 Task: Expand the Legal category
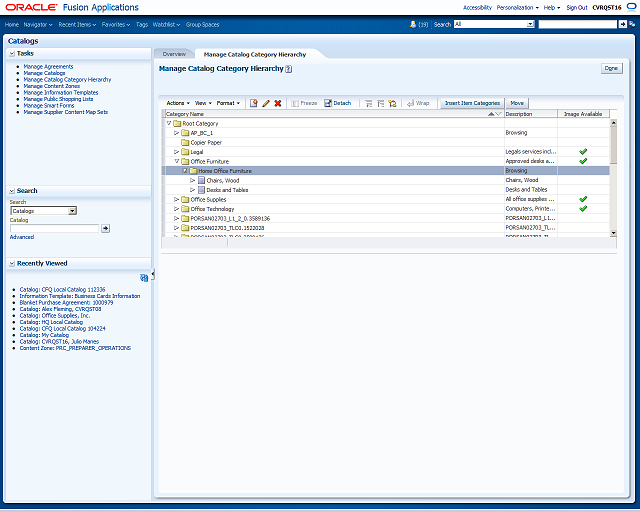[176, 152]
